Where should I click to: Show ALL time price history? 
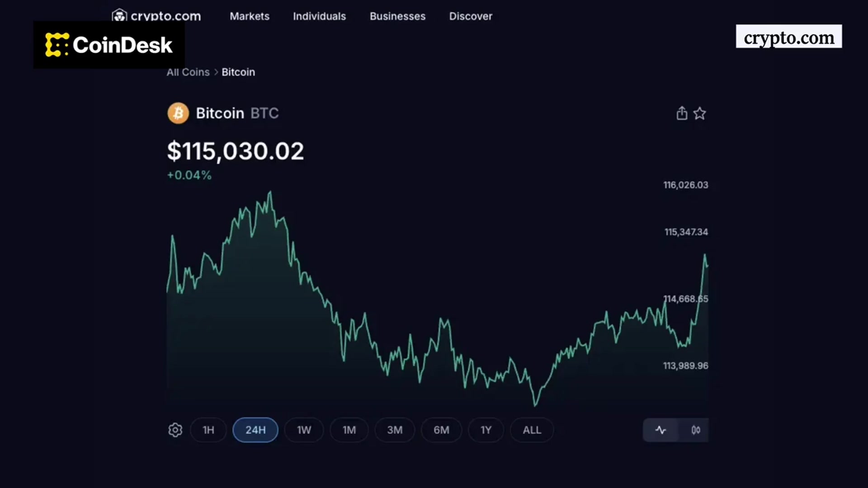point(532,430)
